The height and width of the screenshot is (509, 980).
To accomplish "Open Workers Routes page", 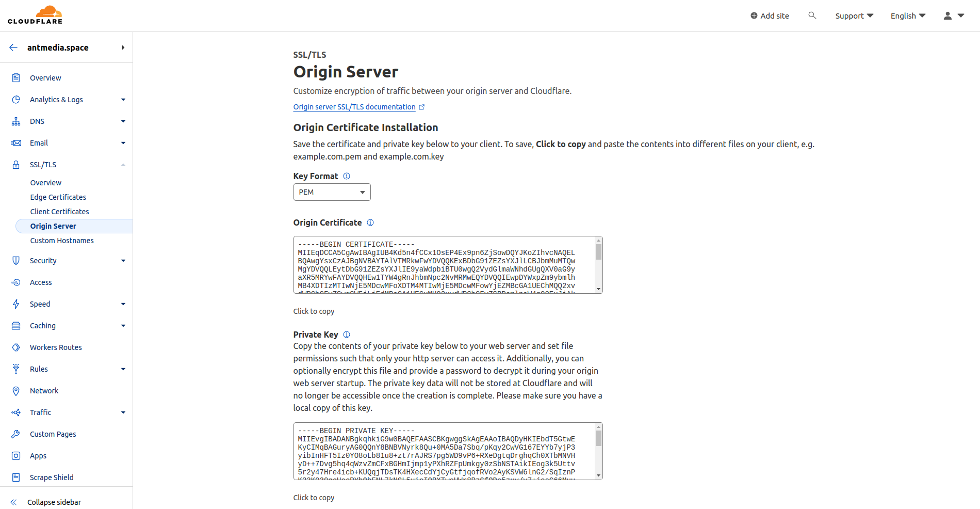I will (x=56, y=347).
